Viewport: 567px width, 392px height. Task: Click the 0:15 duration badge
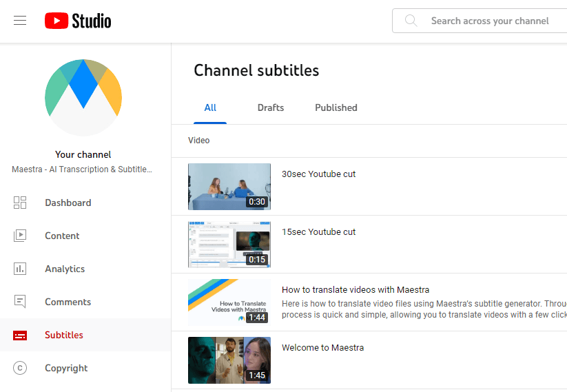click(x=257, y=260)
